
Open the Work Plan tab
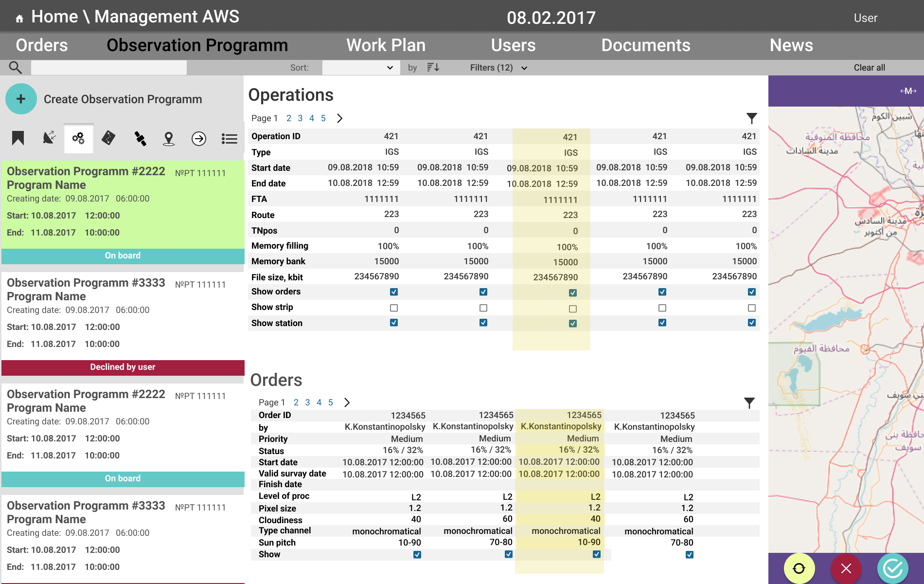(x=386, y=45)
